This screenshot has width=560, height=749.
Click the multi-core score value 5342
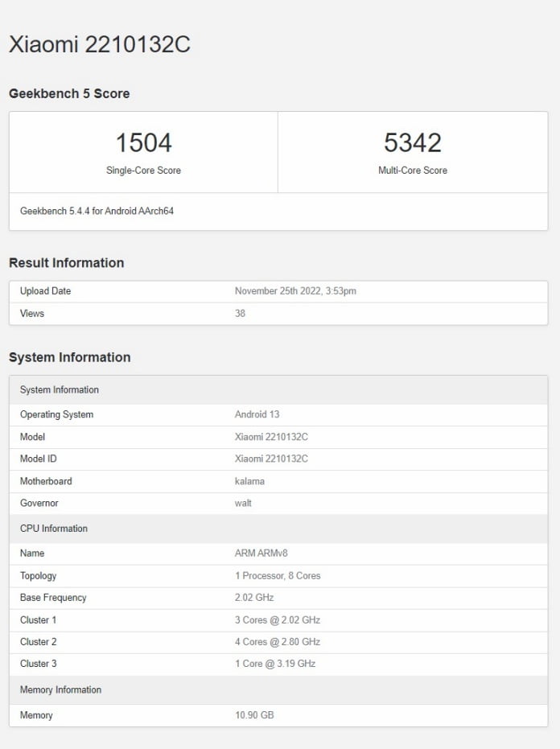[412, 142]
